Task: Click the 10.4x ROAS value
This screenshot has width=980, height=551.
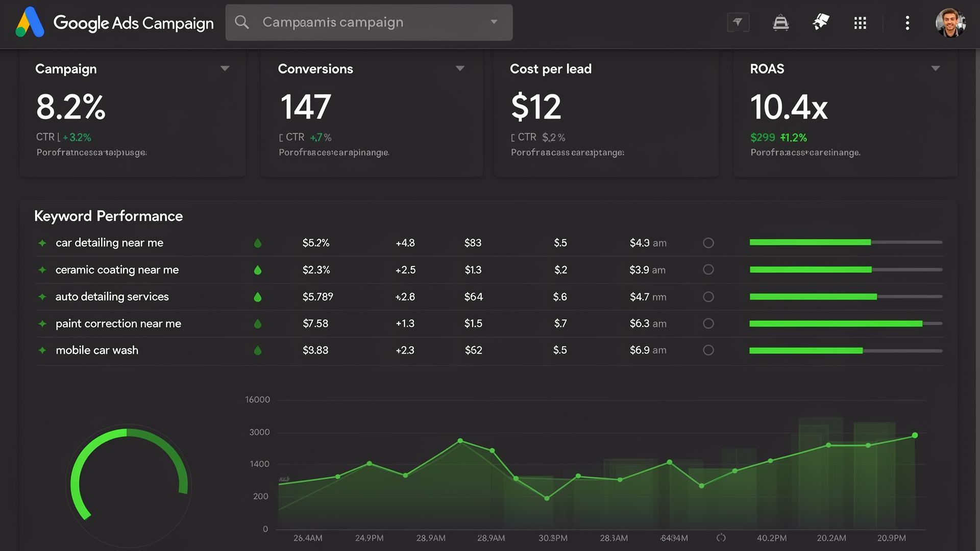Action: point(789,107)
